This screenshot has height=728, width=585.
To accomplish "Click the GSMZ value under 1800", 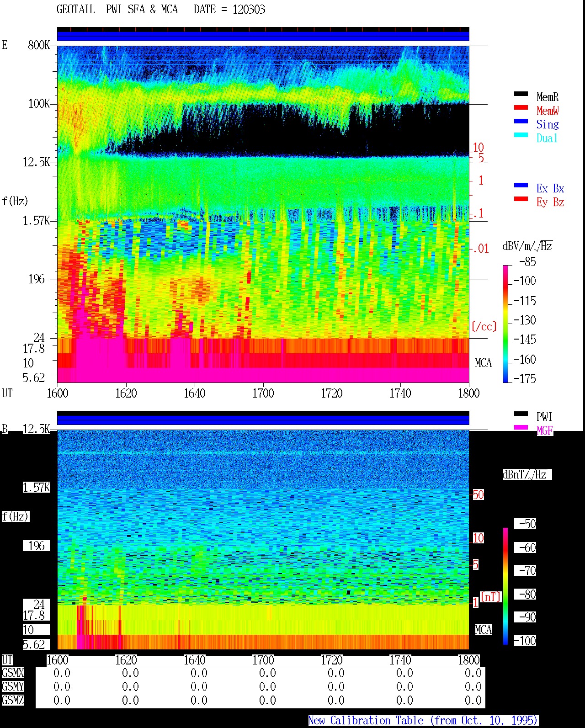I will (473, 700).
